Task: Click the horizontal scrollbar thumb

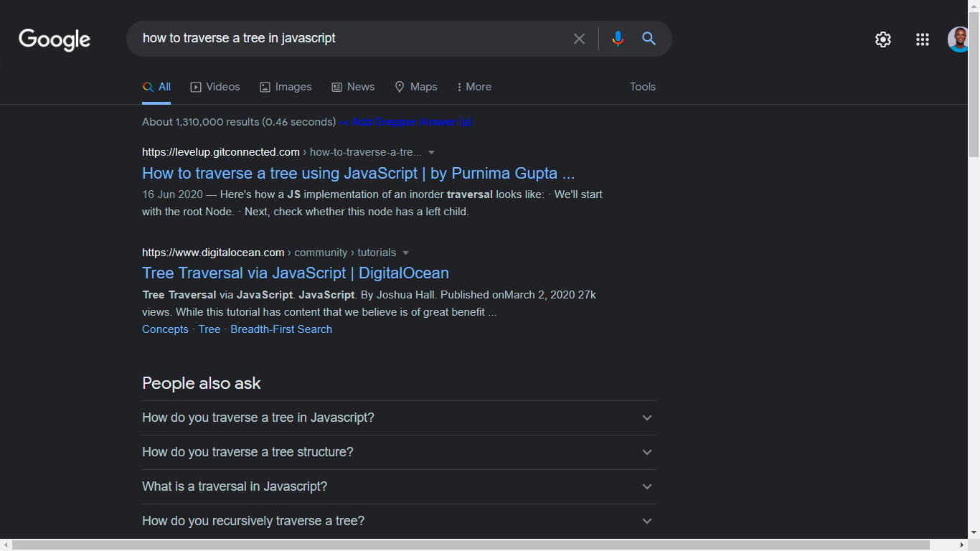Action: click(471, 545)
